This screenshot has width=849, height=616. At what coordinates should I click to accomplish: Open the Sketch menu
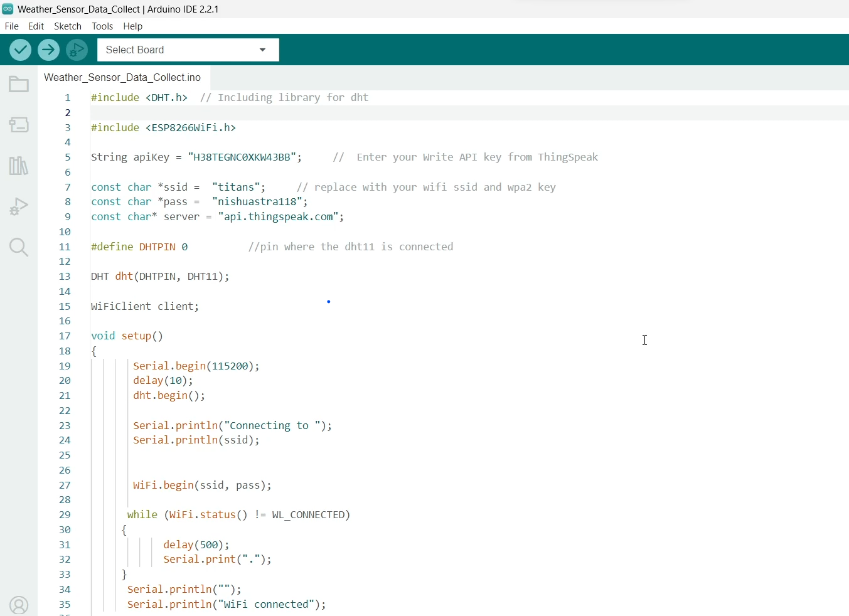click(x=68, y=26)
